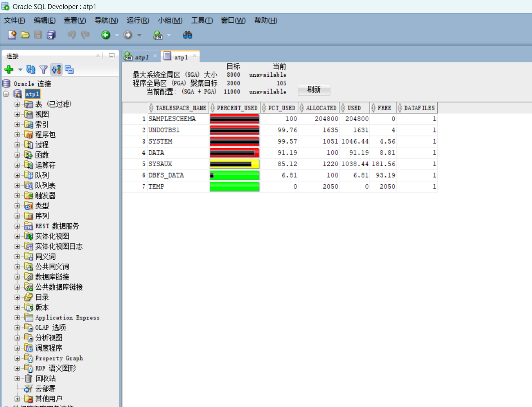Click the 99.57 PCT_USED cell for SYSTEM
Viewport: 532px width, 407px height.
click(x=279, y=141)
